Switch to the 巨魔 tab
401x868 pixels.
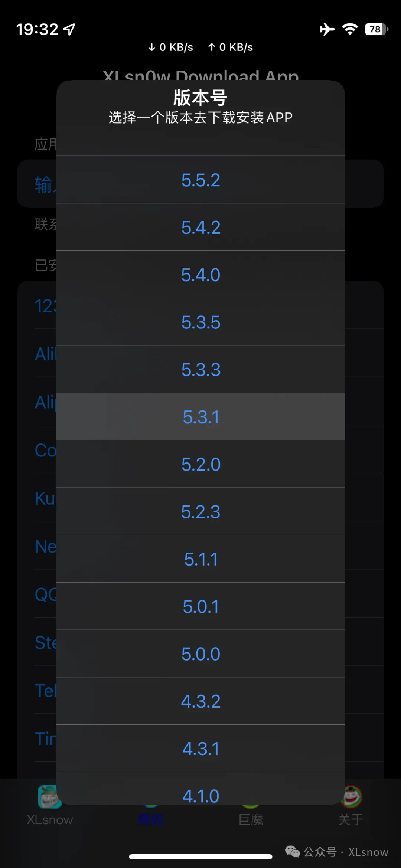coord(251,819)
